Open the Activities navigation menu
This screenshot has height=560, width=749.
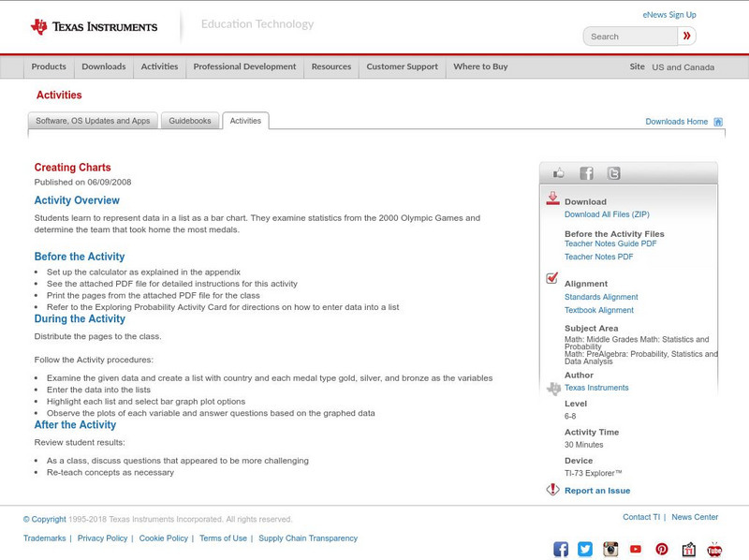(x=159, y=66)
